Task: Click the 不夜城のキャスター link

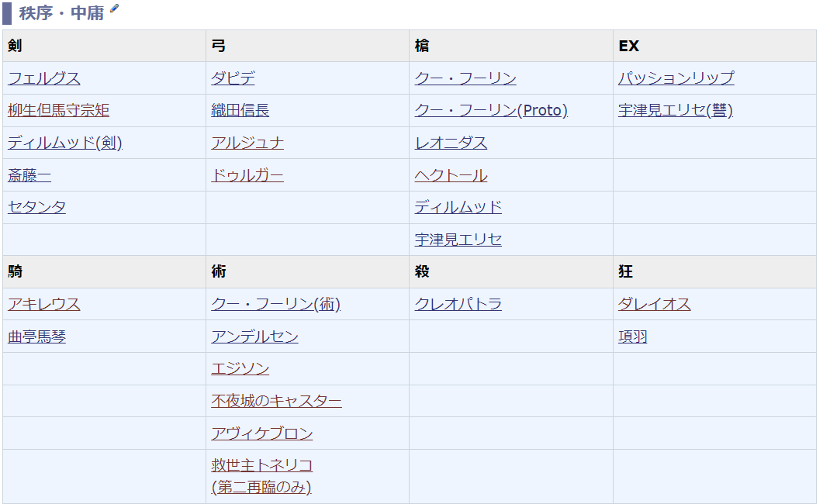Action: (276, 401)
